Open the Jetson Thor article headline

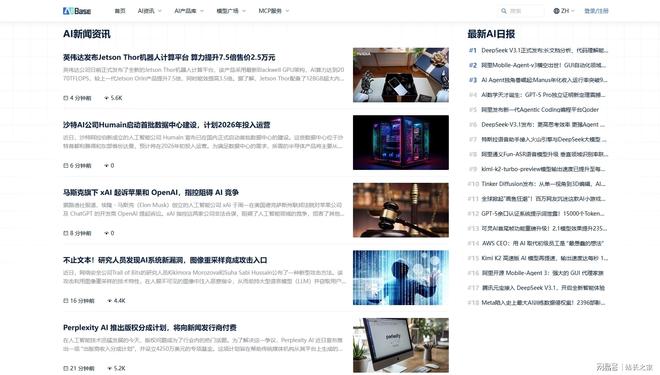pos(169,57)
